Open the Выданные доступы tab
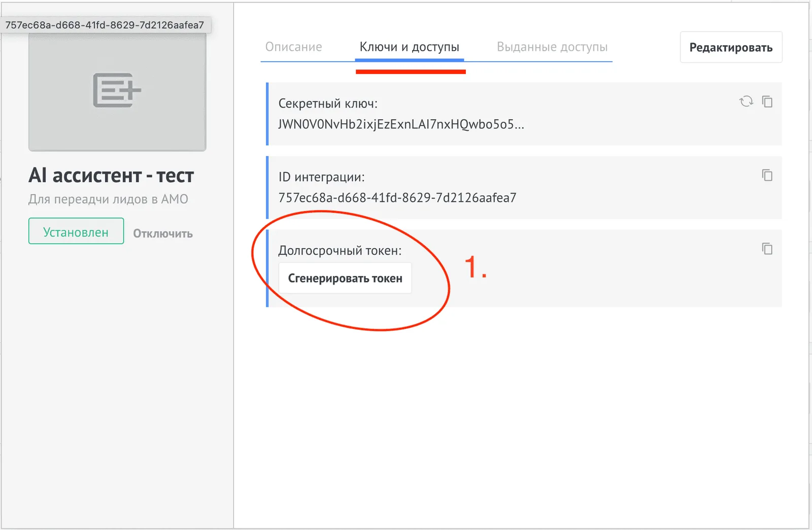 click(552, 47)
